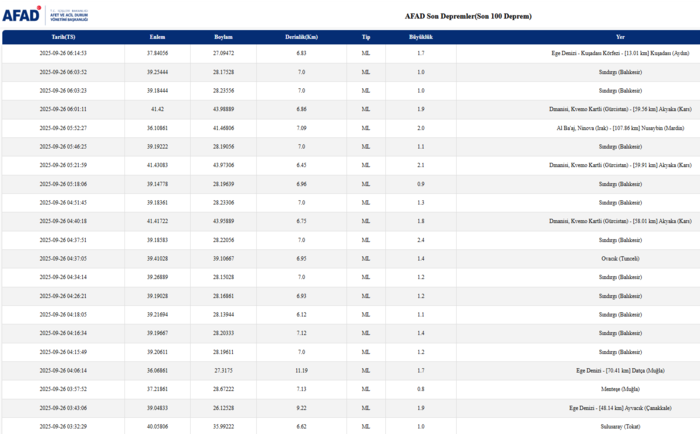Screen dimensions: 700x434
Task: Click the Enlem column header
Action: pyautogui.click(x=157, y=37)
